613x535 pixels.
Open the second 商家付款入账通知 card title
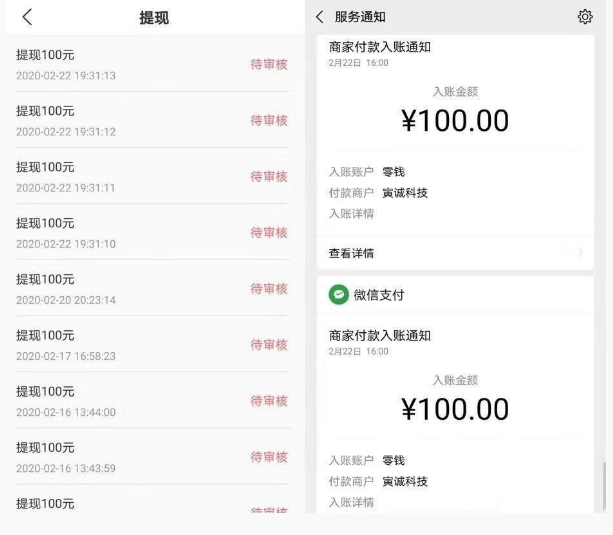[380, 336]
